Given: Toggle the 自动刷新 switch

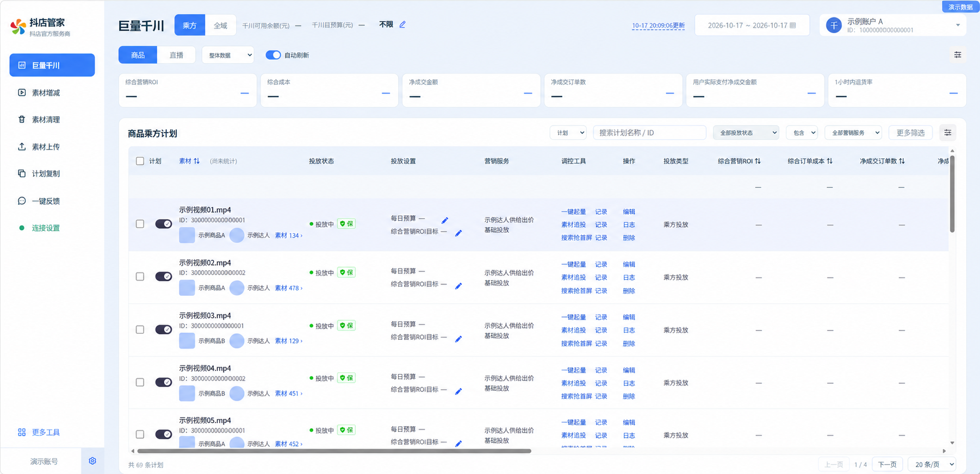Looking at the screenshot, I should click(x=273, y=55).
